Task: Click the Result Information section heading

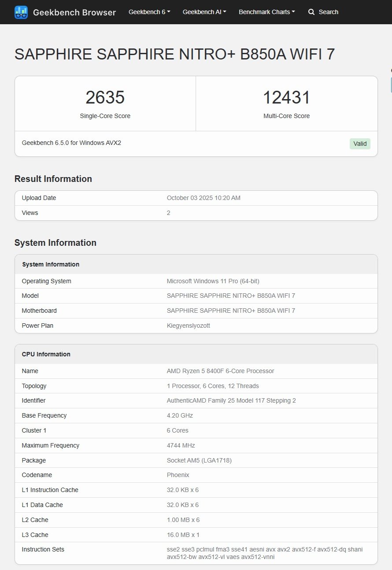Action: point(53,179)
